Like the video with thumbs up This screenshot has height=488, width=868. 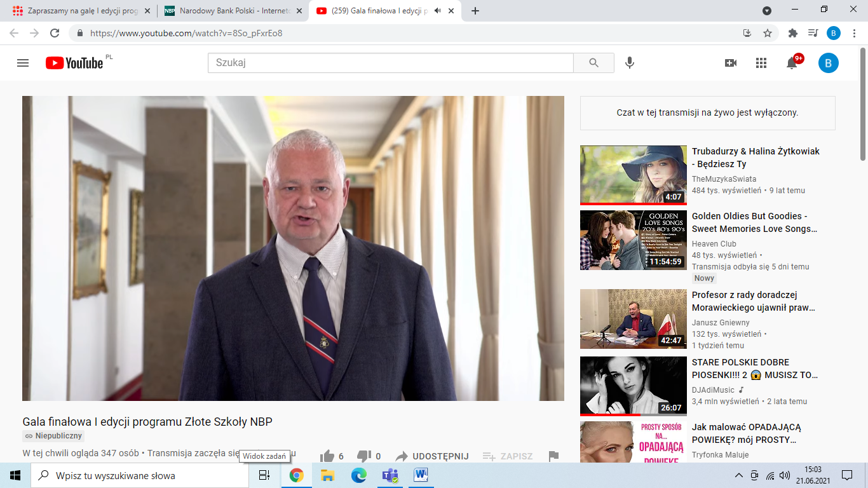[x=327, y=456]
